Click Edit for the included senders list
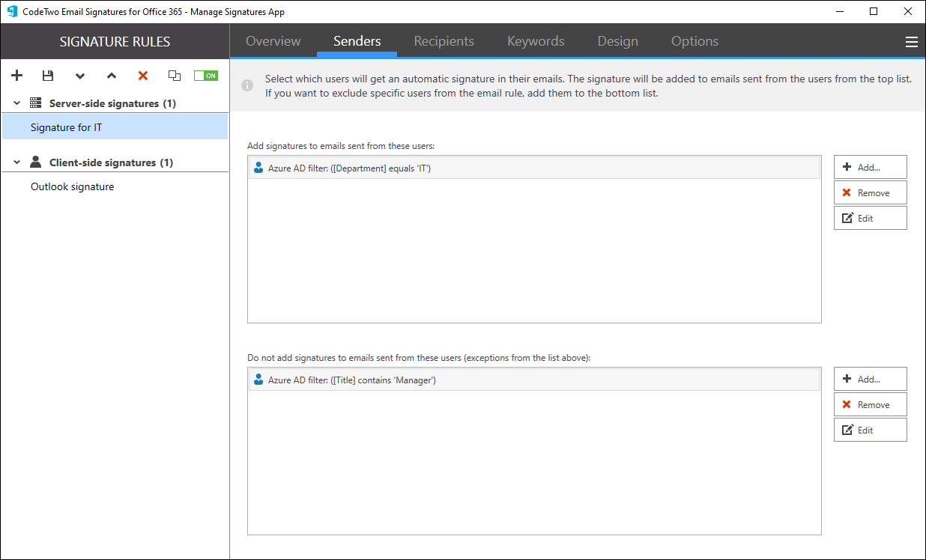This screenshot has width=926, height=560. [871, 218]
